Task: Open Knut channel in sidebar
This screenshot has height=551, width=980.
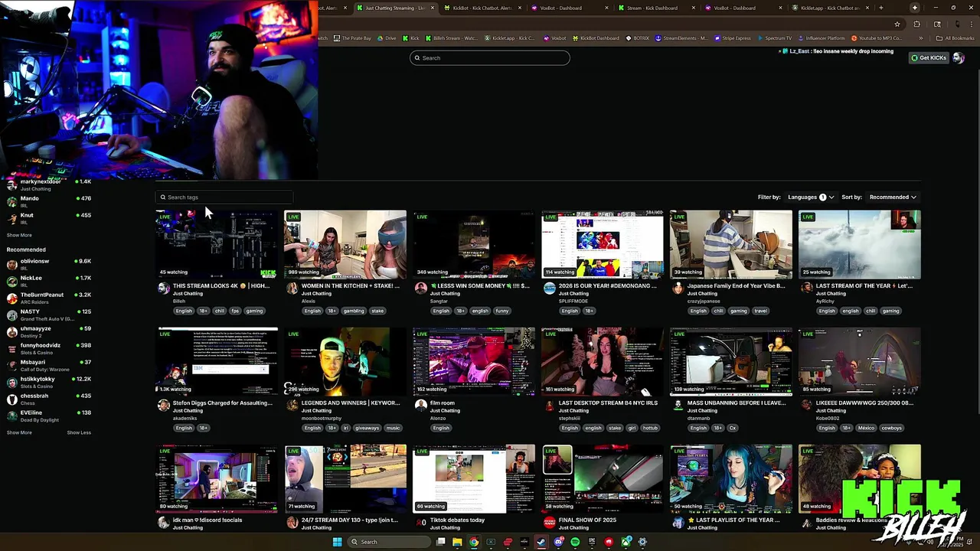Action: [x=48, y=219]
